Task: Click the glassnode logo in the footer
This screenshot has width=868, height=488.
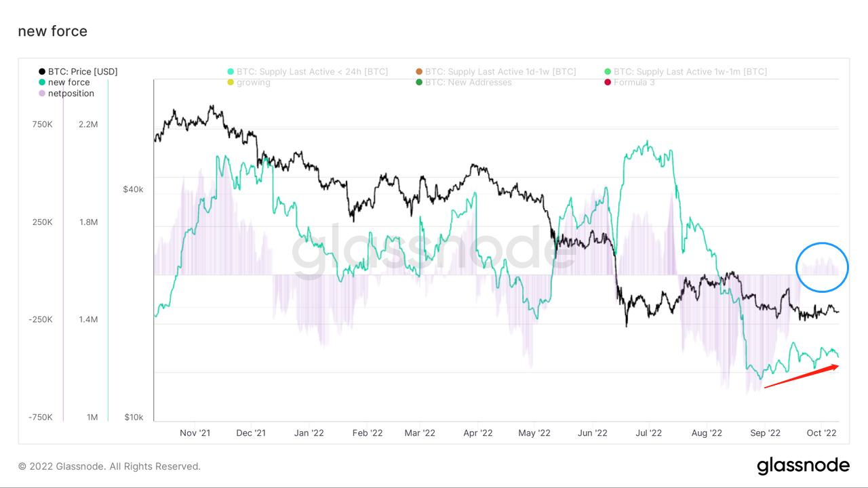Action: click(x=803, y=466)
